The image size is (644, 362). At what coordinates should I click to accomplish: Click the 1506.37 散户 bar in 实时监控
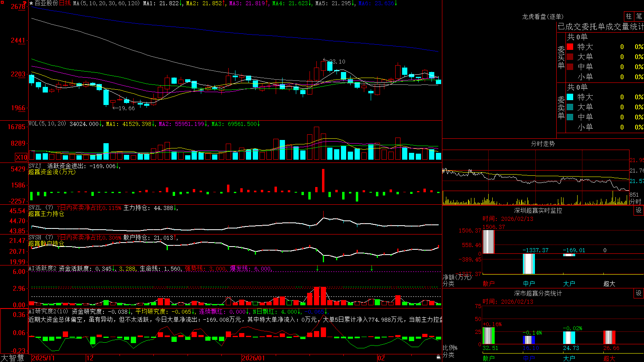489,242
